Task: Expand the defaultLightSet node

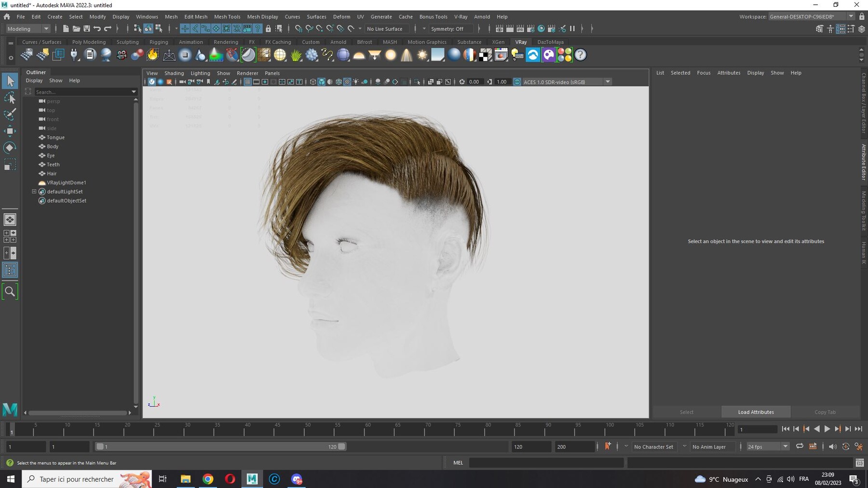Action: click(x=34, y=192)
